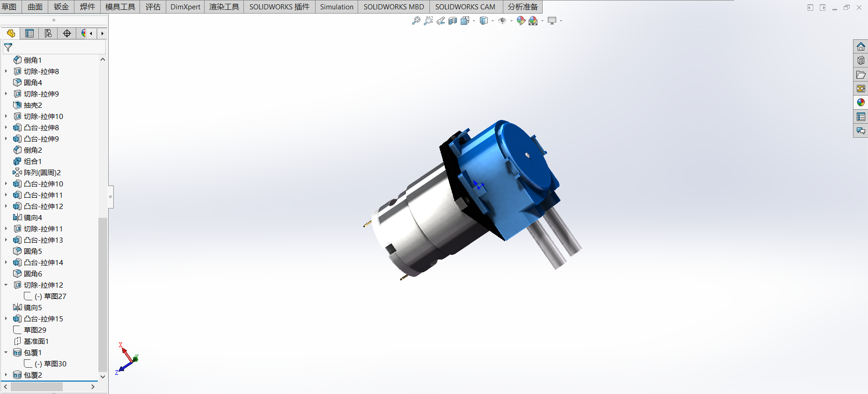Click the feature tree filter funnel icon
The height and width of the screenshot is (394, 868).
point(8,47)
